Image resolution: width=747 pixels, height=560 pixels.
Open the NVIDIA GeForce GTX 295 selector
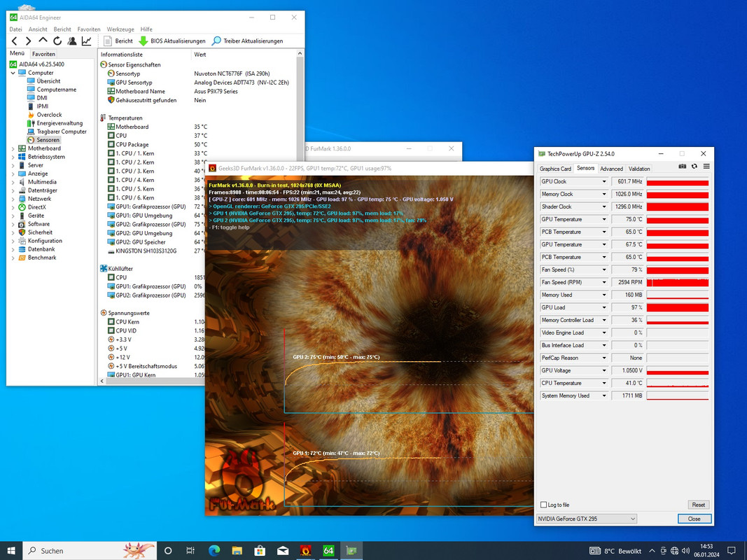coord(587,519)
